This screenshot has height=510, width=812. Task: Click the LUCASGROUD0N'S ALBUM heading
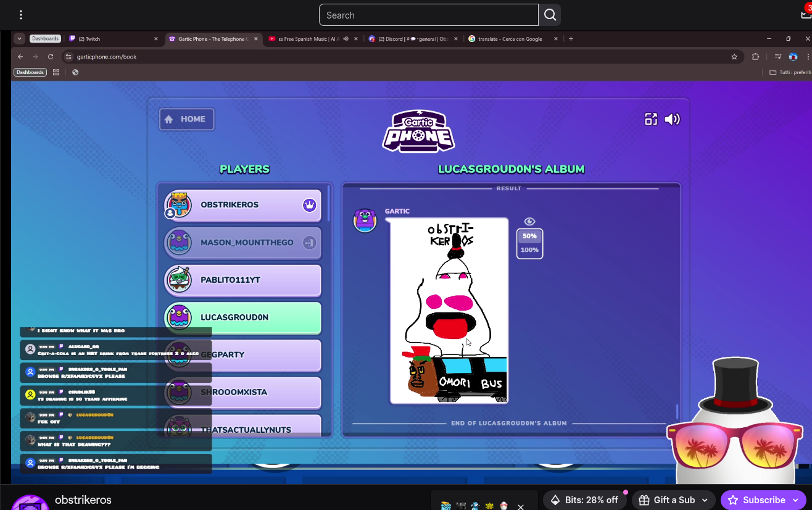(512, 169)
